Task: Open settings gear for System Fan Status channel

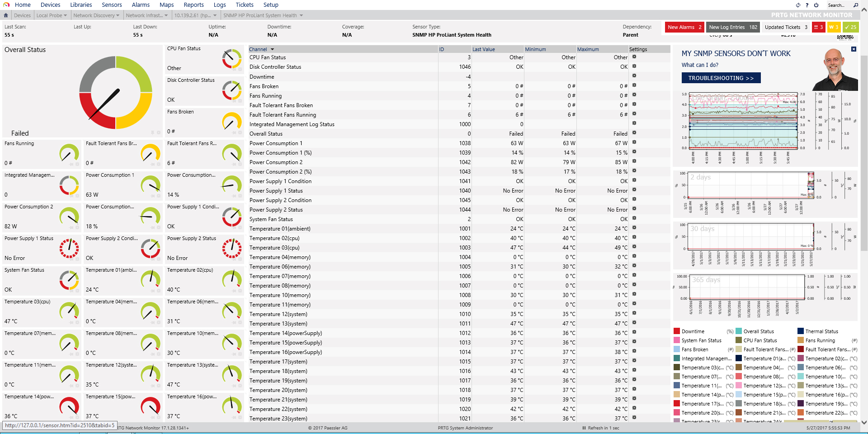Action: click(x=634, y=218)
